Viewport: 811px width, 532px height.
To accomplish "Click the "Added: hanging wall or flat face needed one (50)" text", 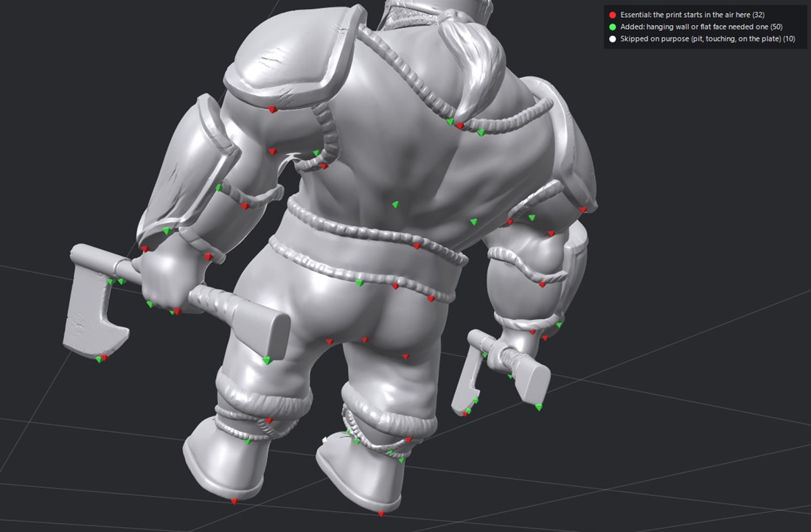I will click(x=701, y=27).
